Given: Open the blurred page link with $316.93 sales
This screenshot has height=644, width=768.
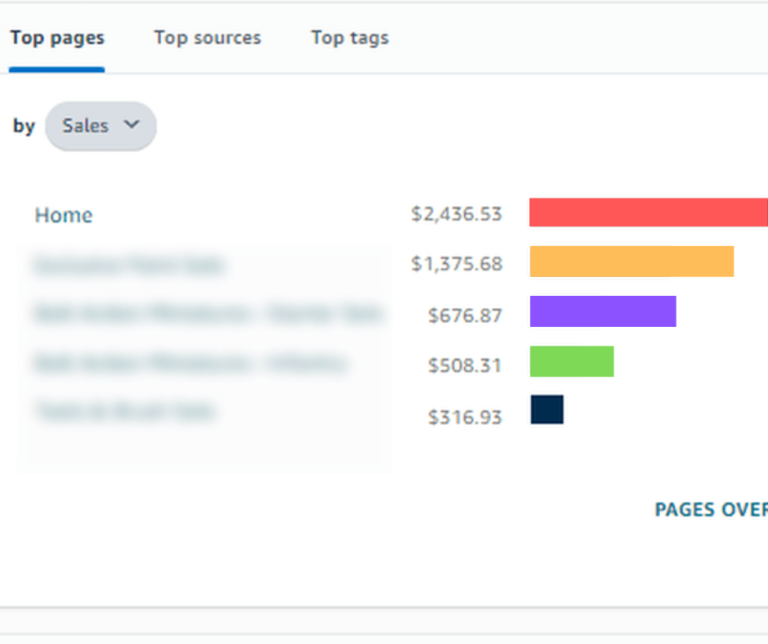Looking at the screenshot, I should [x=125, y=411].
